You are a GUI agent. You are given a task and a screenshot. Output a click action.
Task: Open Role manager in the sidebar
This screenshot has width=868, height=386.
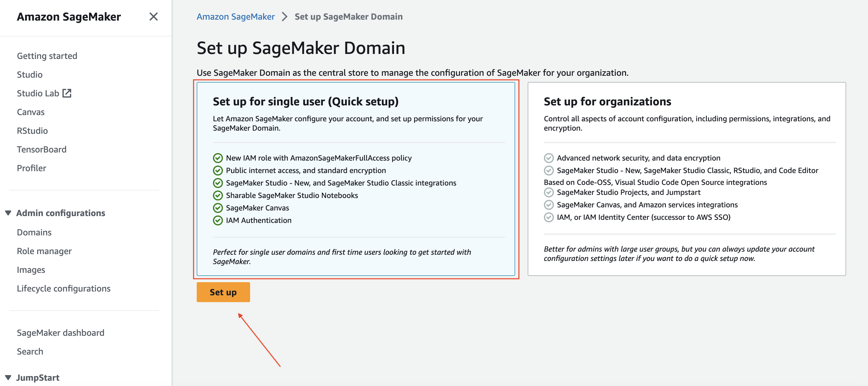click(44, 251)
